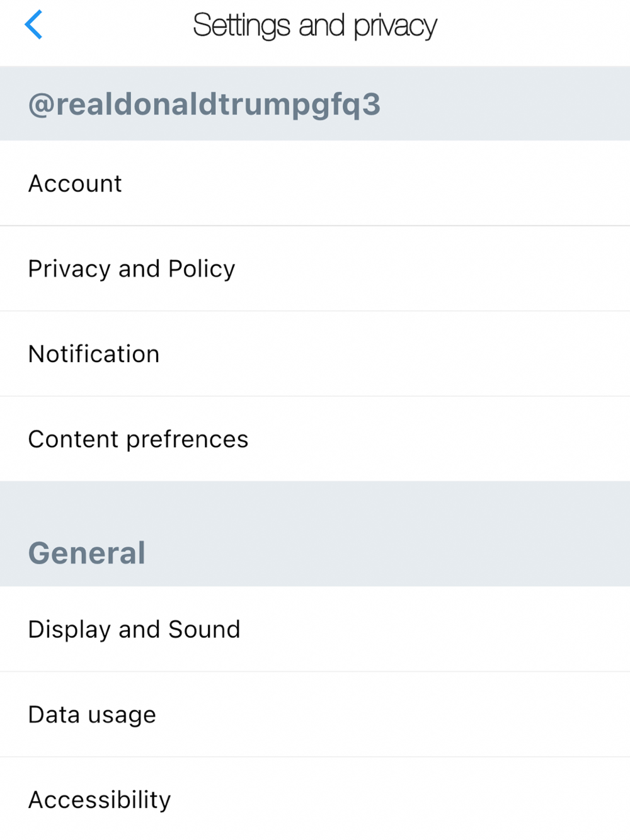
Task: Click the Privacy and Policy text
Action: tap(132, 269)
